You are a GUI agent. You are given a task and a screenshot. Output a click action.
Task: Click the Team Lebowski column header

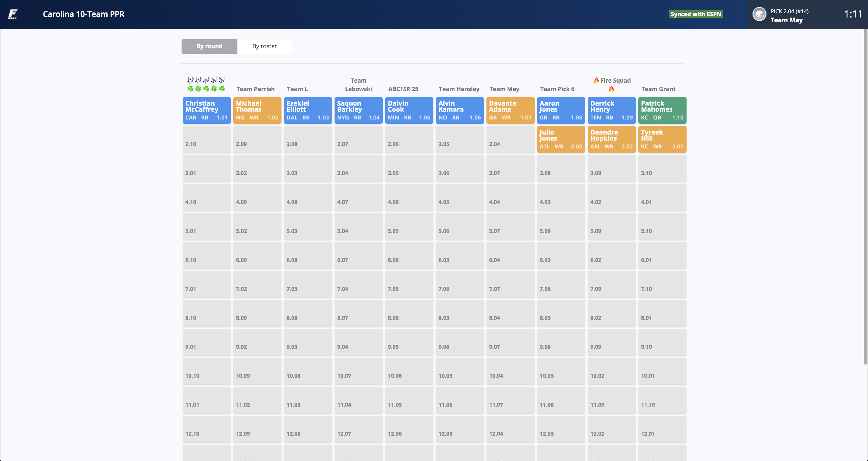coord(359,85)
